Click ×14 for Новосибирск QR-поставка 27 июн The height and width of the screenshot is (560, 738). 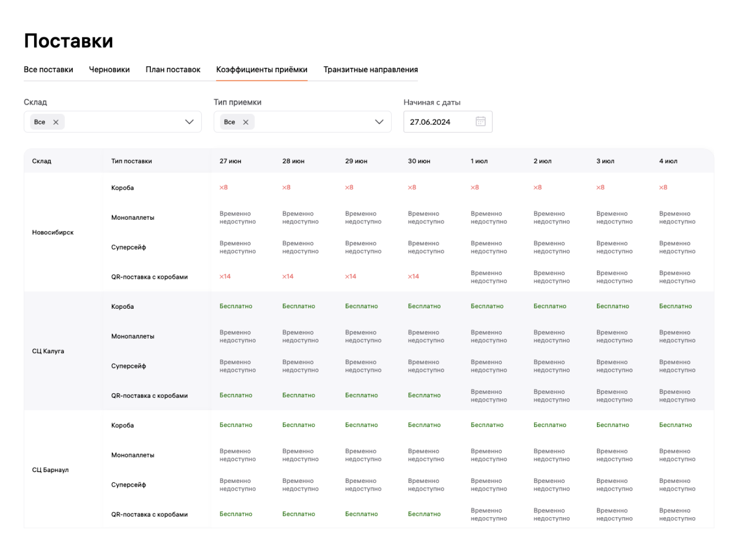coord(225,276)
